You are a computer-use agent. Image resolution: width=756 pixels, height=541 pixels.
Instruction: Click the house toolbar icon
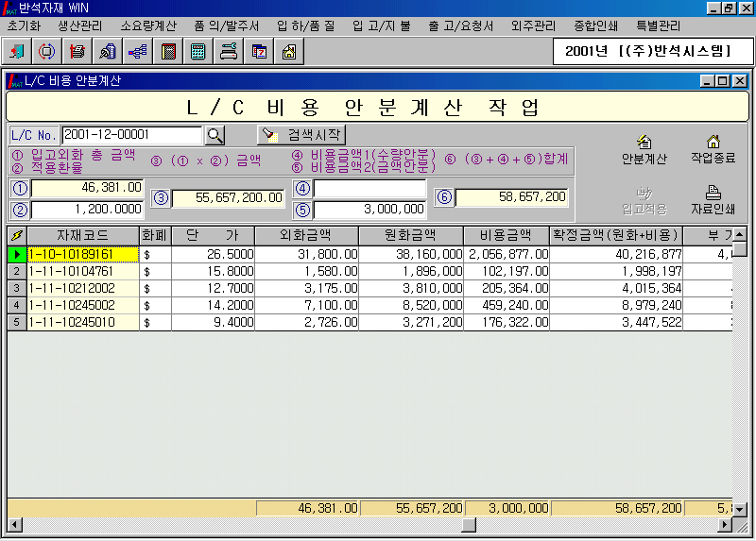point(288,51)
